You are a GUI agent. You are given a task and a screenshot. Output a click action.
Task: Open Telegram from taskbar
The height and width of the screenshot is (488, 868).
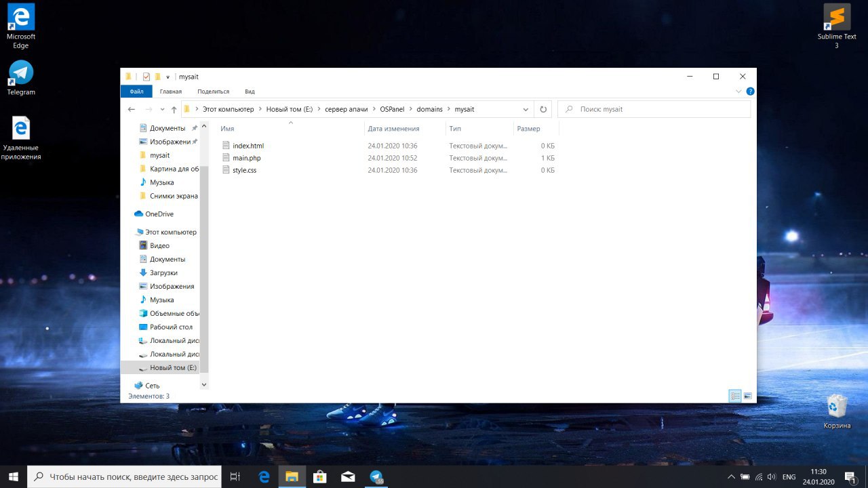376,476
